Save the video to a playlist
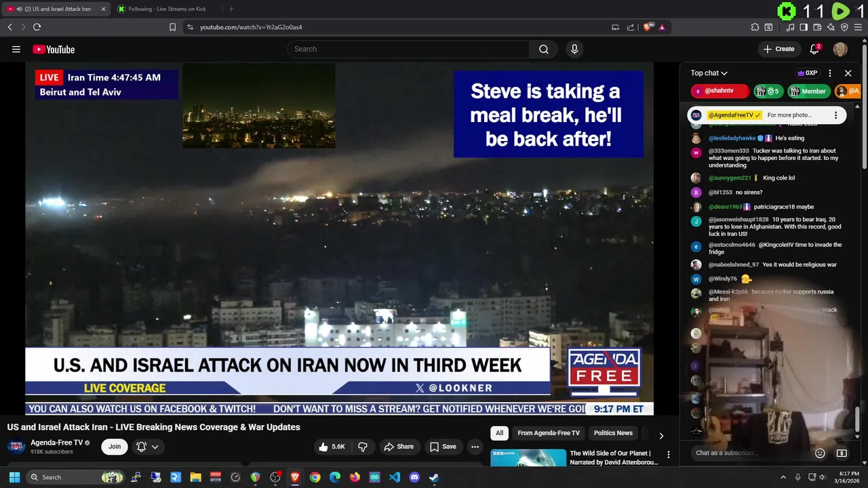Viewport: 868px width, 488px height. [443, 447]
